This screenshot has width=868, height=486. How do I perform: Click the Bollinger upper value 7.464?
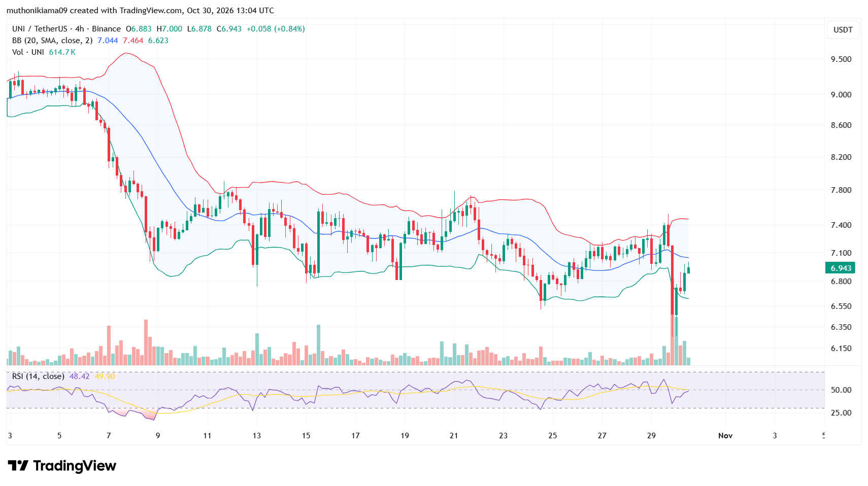click(x=133, y=41)
